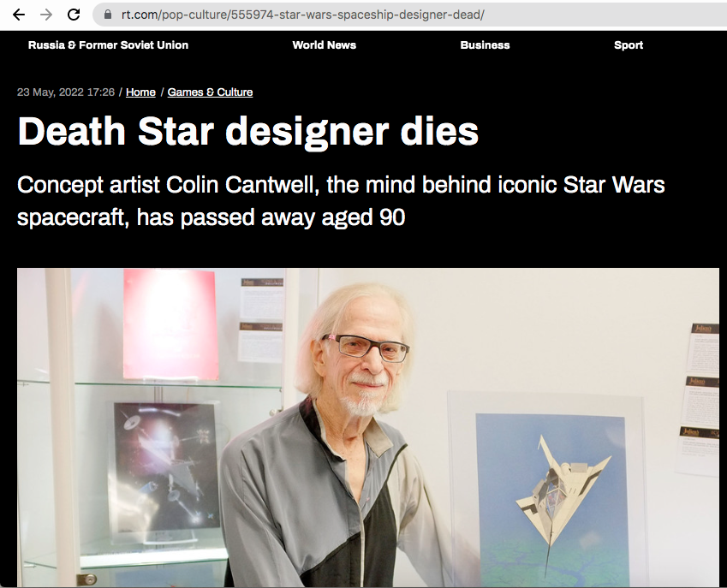The width and height of the screenshot is (727, 588).
Task: Click the article date "23 May, 2022 17:26"
Action: (x=66, y=92)
